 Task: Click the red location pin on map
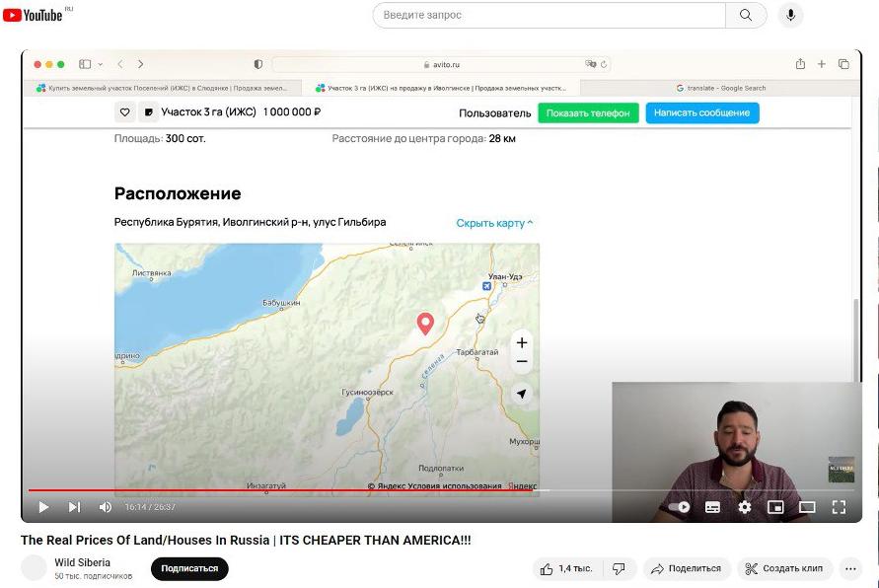pyautogui.click(x=425, y=324)
